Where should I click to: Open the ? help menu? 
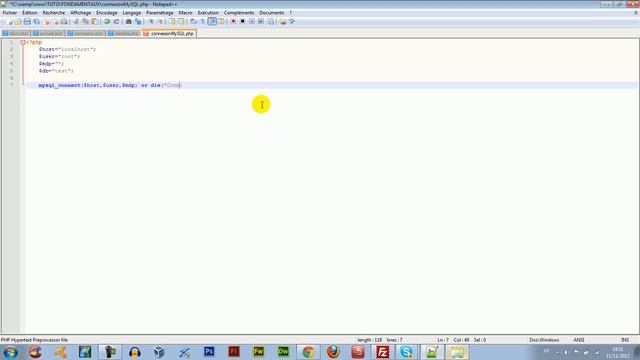[x=291, y=13]
